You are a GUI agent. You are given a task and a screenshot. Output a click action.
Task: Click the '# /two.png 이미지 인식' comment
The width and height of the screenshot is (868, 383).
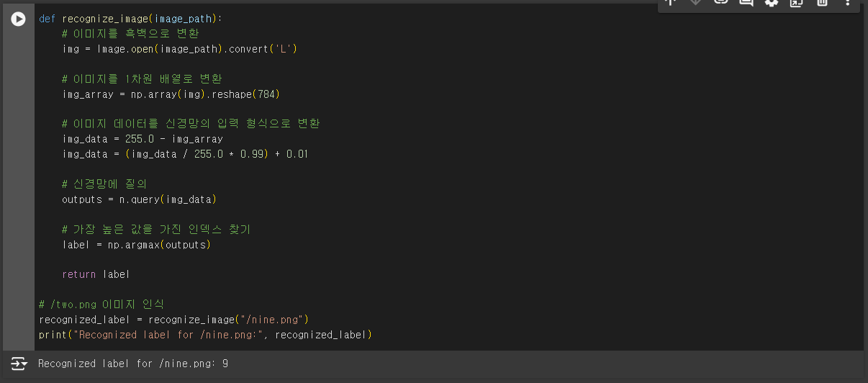click(101, 305)
